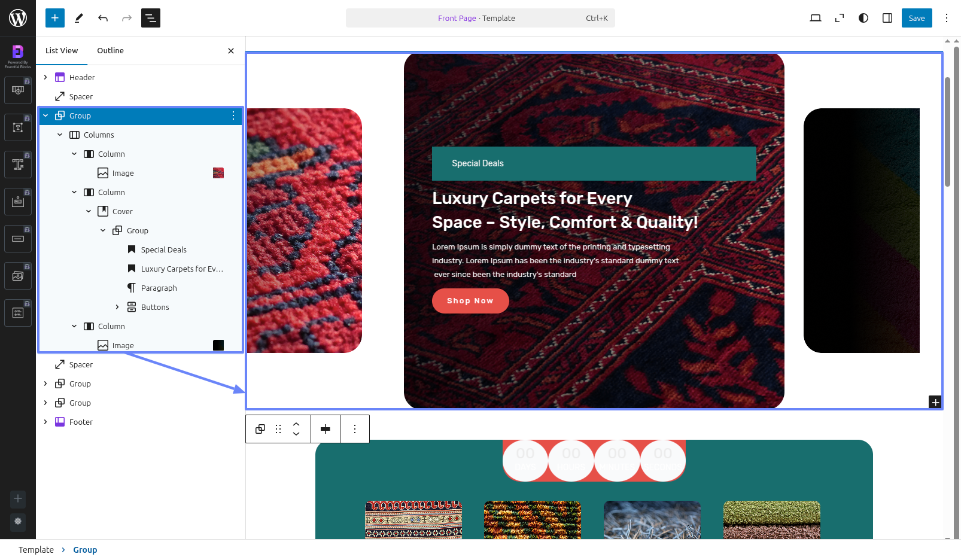The width and height of the screenshot is (961, 560).
Task: Expand the Header row
Action: 45,77
